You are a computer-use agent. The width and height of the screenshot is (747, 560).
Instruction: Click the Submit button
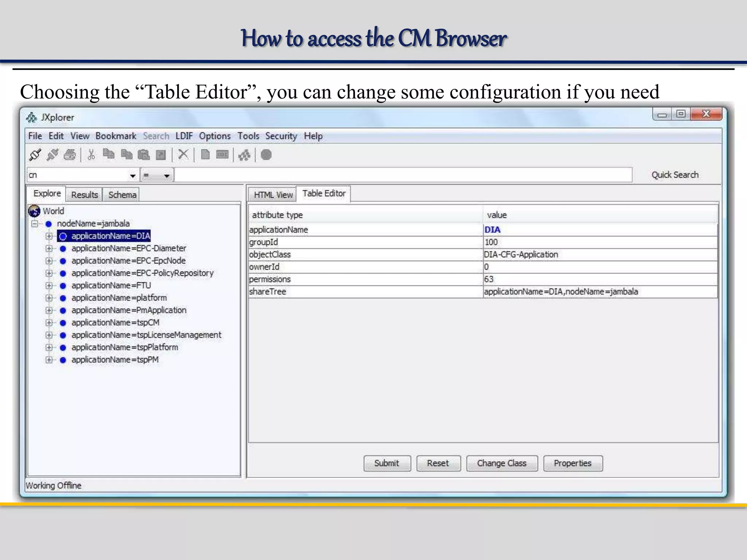(x=387, y=463)
